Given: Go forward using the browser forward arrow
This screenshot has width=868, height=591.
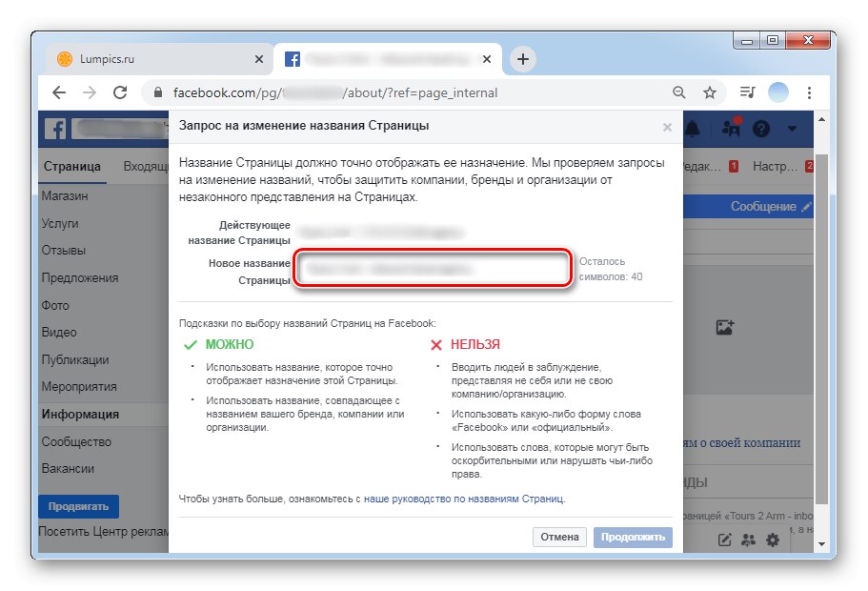Looking at the screenshot, I should 90,92.
